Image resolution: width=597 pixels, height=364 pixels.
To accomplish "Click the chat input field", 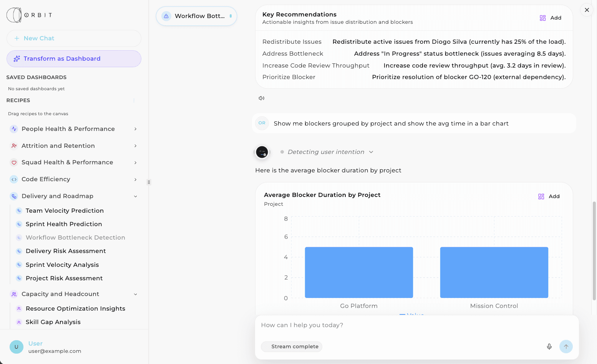I will click(x=384, y=325).
